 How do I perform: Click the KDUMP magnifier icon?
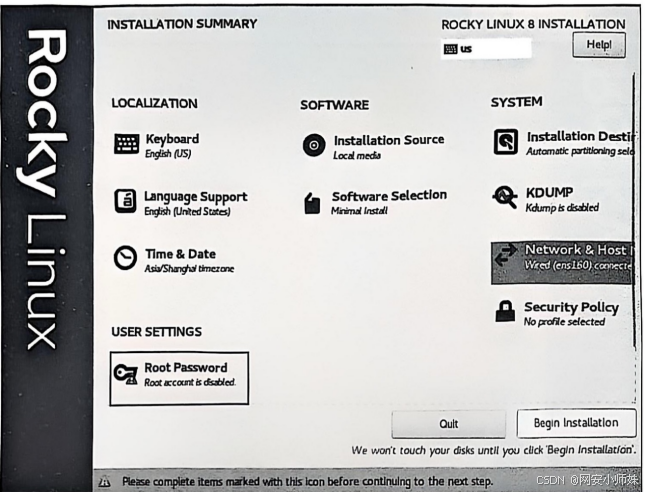(505, 198)
